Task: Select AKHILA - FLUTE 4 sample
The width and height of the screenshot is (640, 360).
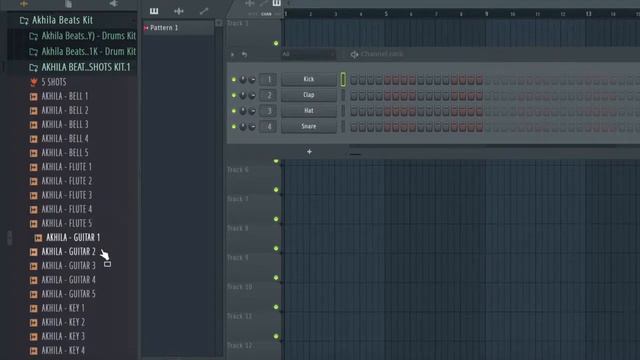Action: (x=67, y=209)
